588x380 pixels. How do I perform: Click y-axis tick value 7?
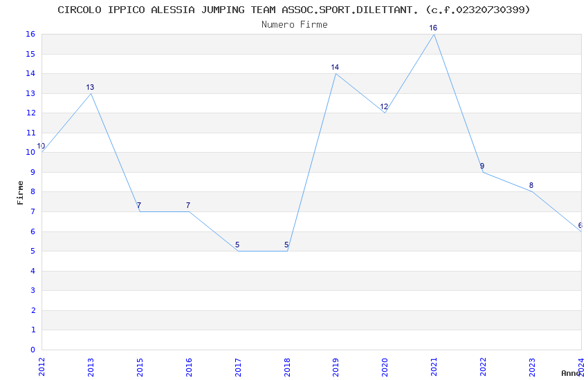[x=33, y=211]
